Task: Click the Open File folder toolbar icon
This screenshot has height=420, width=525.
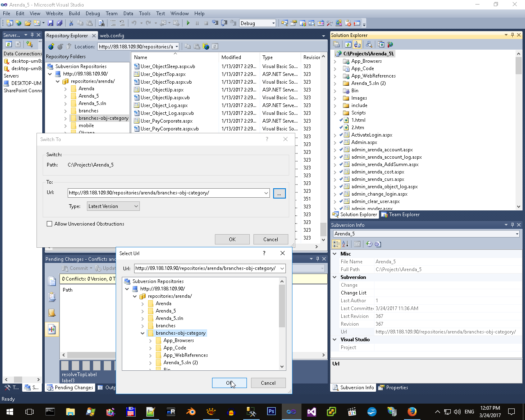Action: pos(27,23)
